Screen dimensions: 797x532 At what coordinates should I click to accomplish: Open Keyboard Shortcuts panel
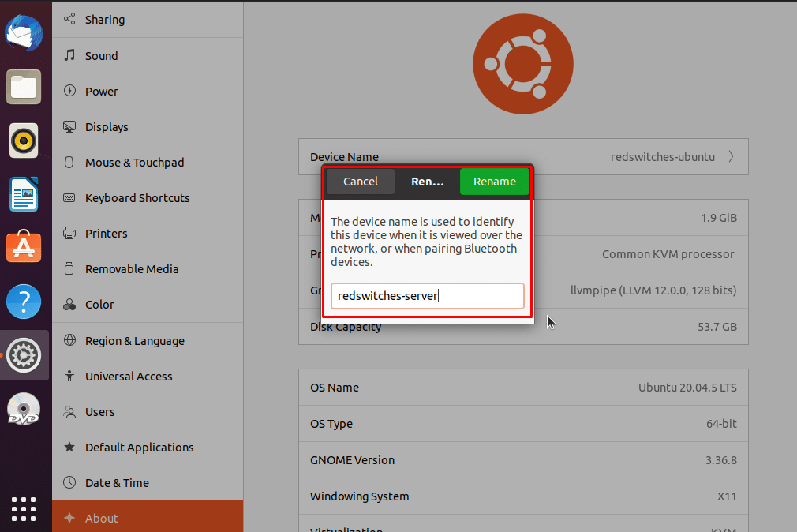(x=148, y=198)
